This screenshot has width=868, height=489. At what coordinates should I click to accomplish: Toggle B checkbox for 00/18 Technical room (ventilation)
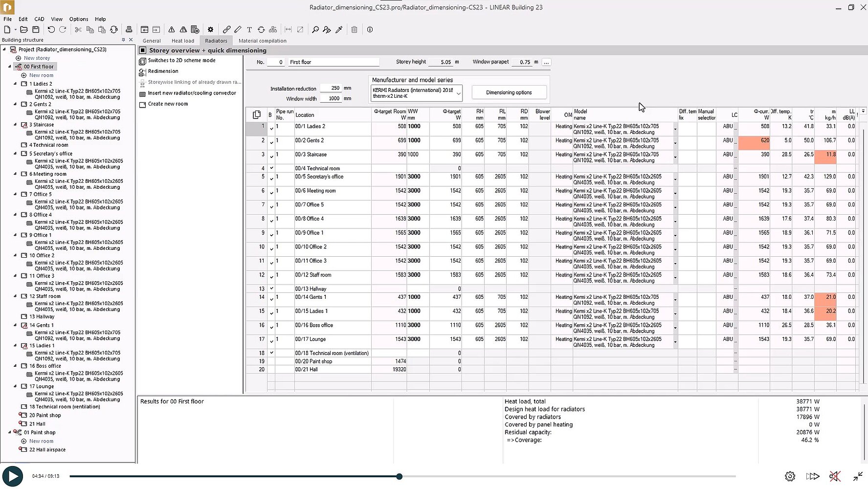click(x=271, y=353)
